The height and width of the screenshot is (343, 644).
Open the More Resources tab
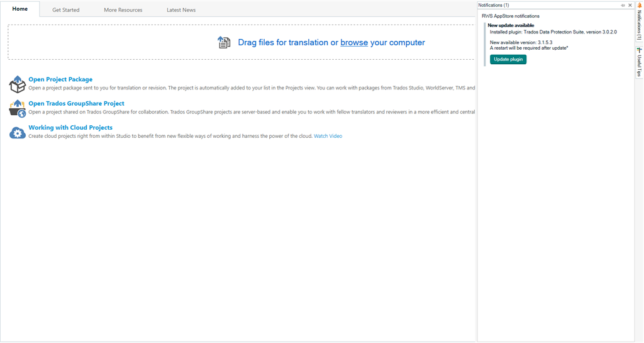[x=123, y=10]
